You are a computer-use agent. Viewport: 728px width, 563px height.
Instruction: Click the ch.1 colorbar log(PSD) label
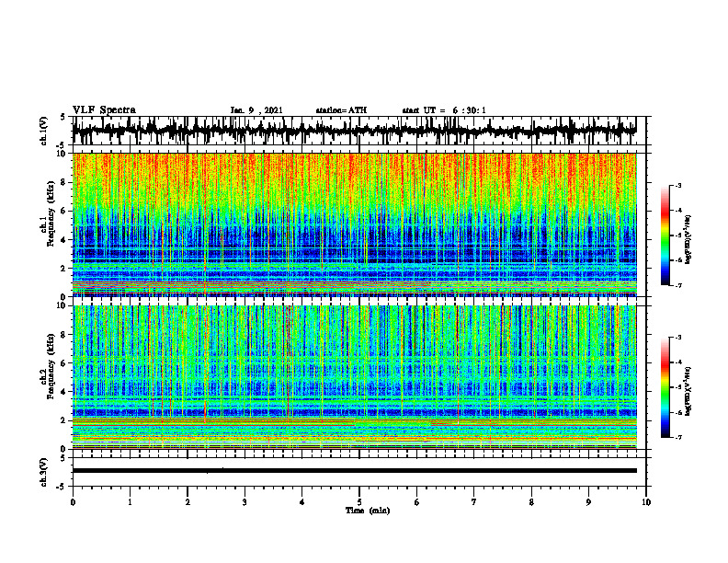[x=688, y=240]
